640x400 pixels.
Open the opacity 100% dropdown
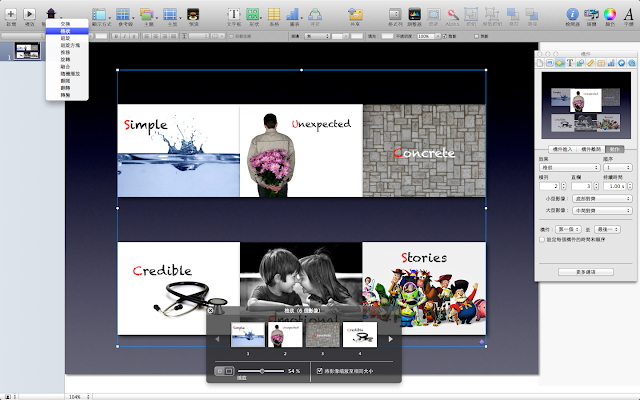pos(429,36)
